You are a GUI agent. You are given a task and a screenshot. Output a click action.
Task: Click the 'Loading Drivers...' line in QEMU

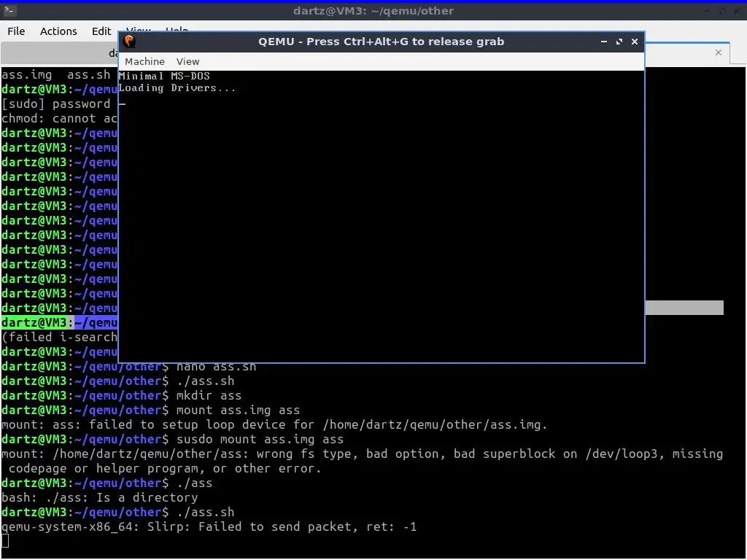[177, 87]
